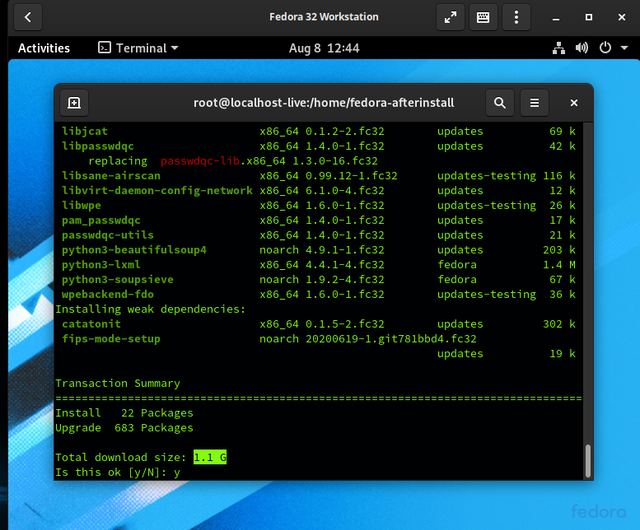Click the 302 k size for catatonit
This screenshot has height=530, width=640.
(x=559, y=324)
